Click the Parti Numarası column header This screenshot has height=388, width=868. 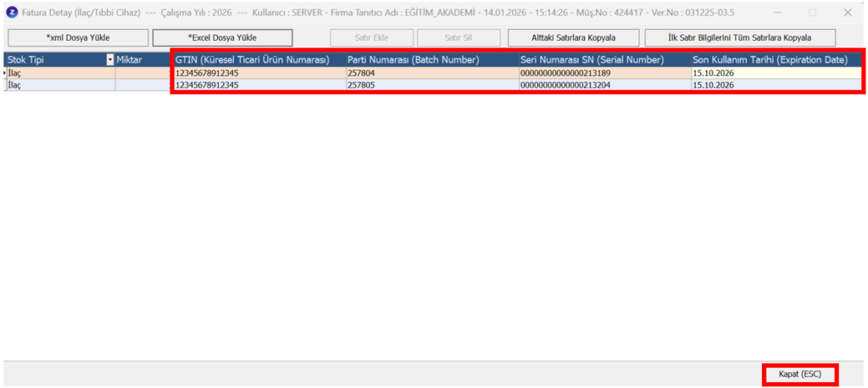click(x=432, y=60)
